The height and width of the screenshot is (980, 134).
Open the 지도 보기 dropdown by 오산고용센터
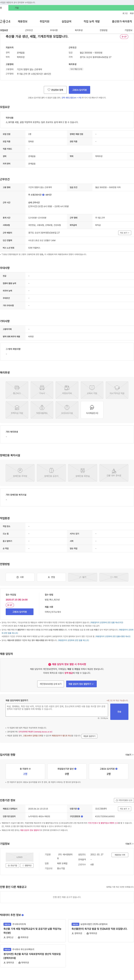(x=125, y=809)
